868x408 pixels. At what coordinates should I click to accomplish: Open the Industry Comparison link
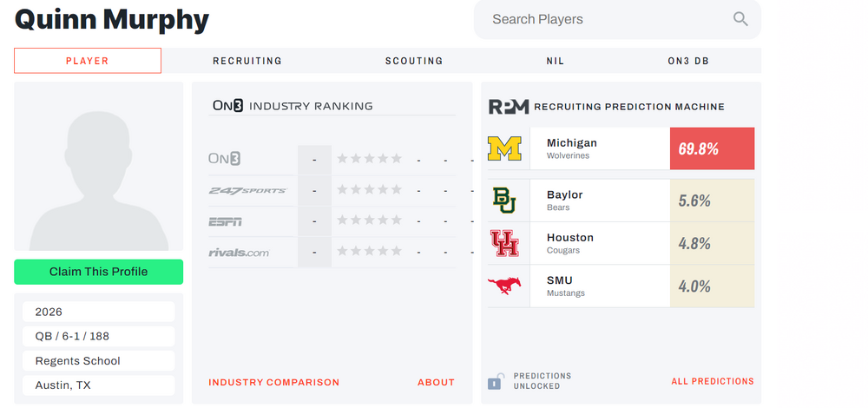274,382
